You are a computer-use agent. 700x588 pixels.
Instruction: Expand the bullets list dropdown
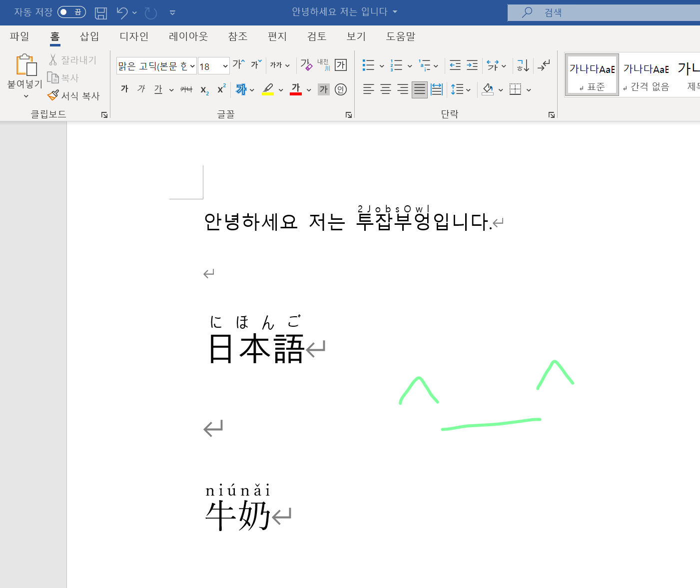click(x=382, y=65)
